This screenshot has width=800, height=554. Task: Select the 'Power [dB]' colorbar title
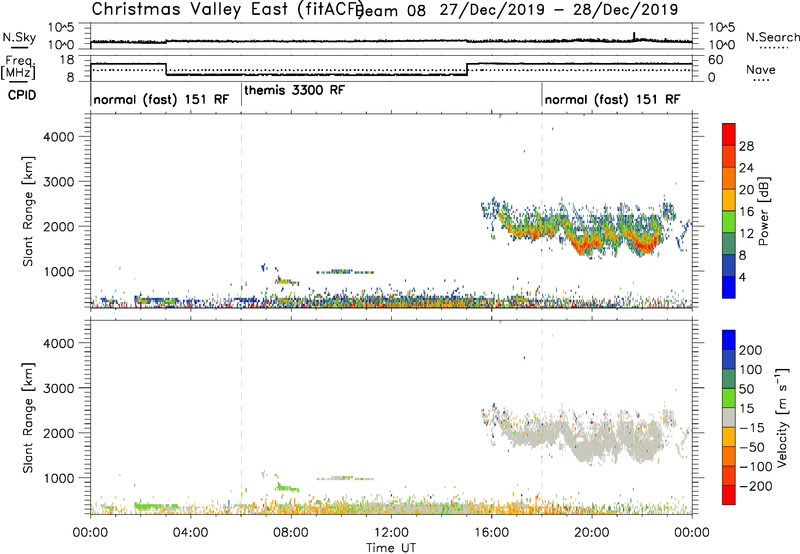click(763, 211)
